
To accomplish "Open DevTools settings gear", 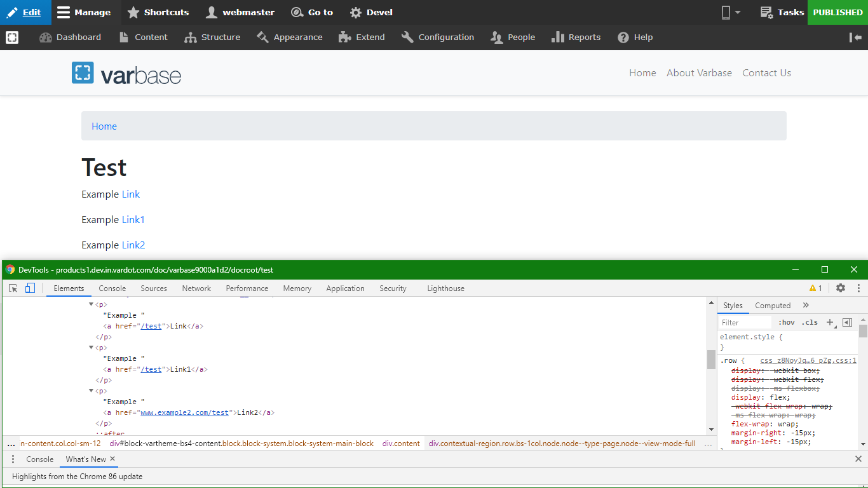I will coord(841,288).
